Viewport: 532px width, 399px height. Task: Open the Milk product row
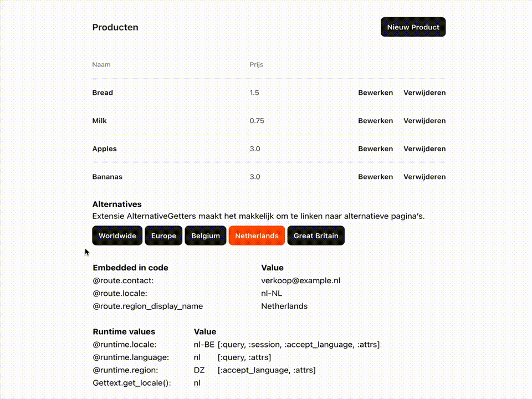click(x=269, y=121)
